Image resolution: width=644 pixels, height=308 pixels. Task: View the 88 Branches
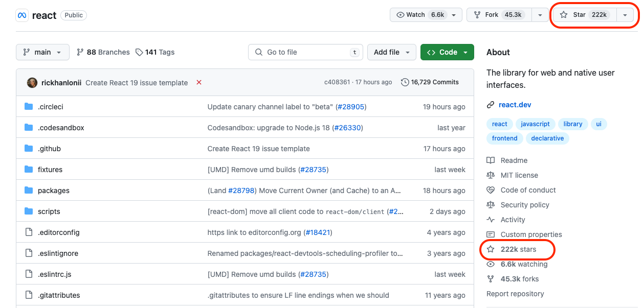click(103, 52)
